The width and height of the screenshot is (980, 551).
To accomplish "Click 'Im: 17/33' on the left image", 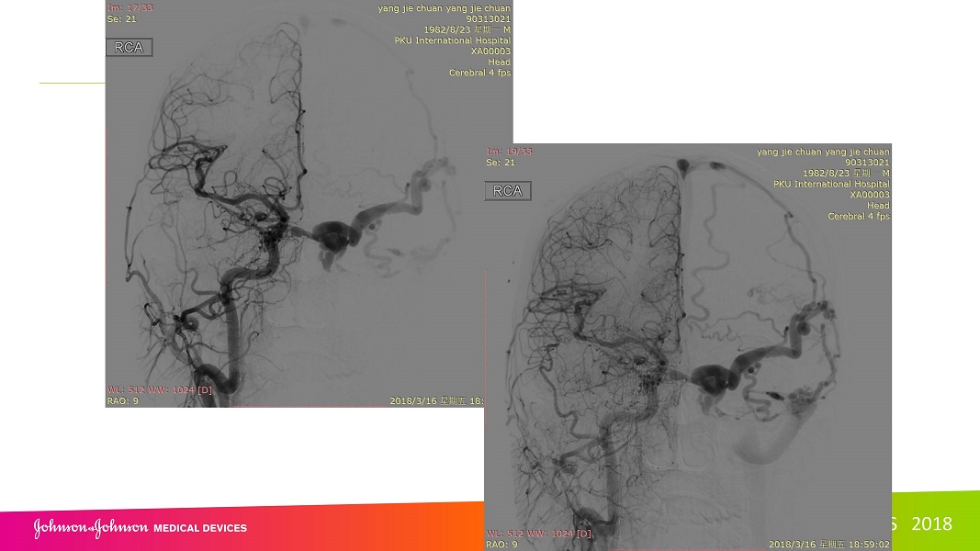I will 130,7.
